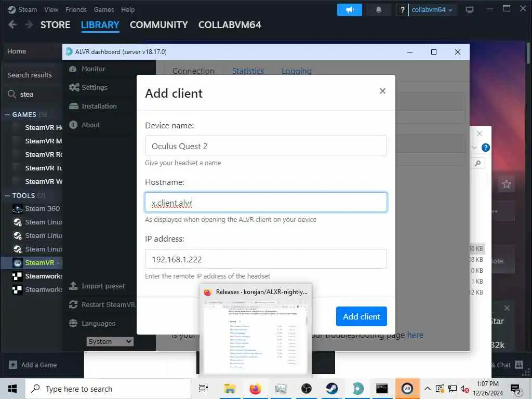Click the Steam library search field
This screenshot has width=532, height=399.
[34, 95]
